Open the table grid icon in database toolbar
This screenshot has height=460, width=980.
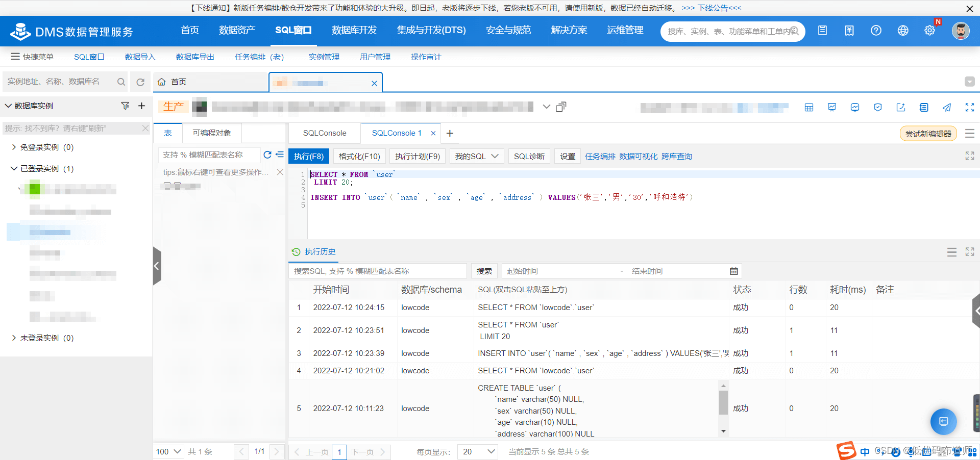(809, 107)
